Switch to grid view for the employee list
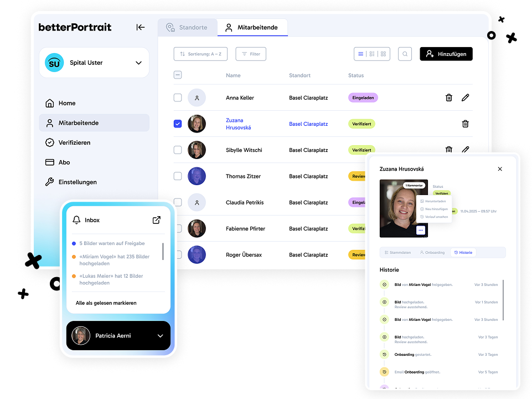 point(383,54)
